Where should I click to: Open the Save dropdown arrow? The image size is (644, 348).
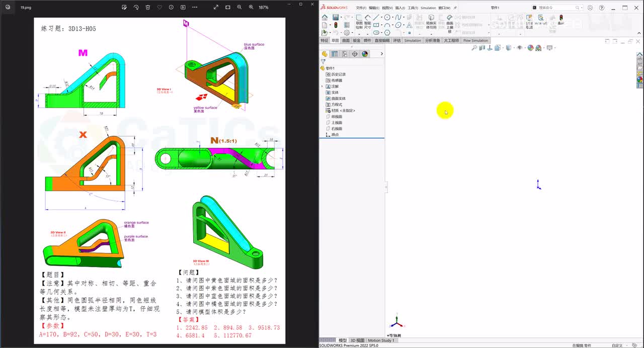click(x=341, y=18)
